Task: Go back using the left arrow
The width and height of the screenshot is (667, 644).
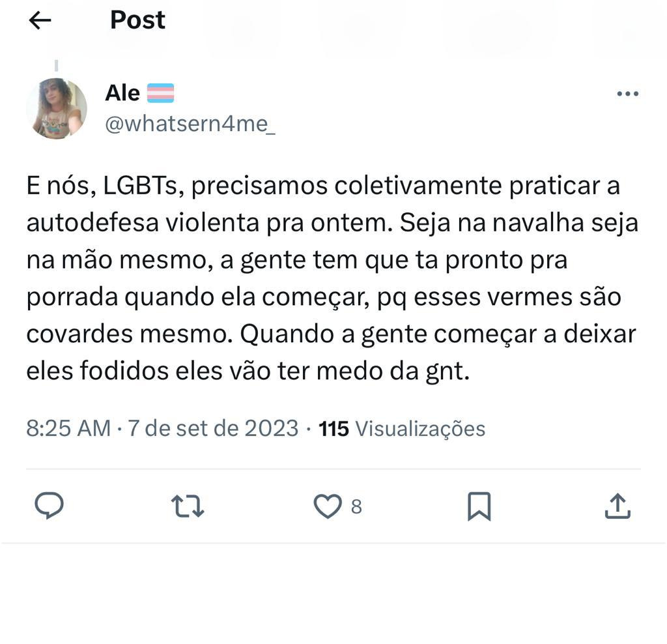Action: tap(40, 20)
